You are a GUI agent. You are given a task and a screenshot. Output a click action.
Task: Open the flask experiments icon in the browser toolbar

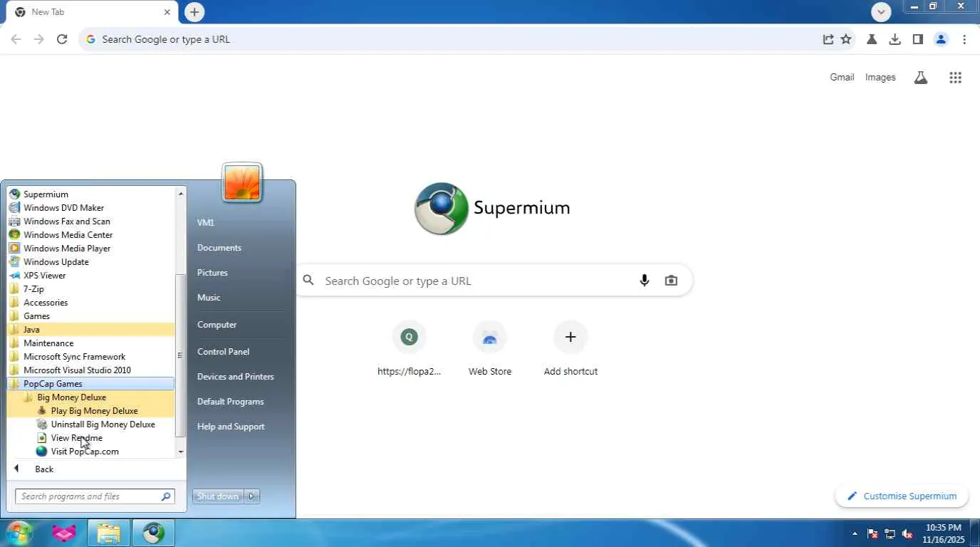[871, 39]
